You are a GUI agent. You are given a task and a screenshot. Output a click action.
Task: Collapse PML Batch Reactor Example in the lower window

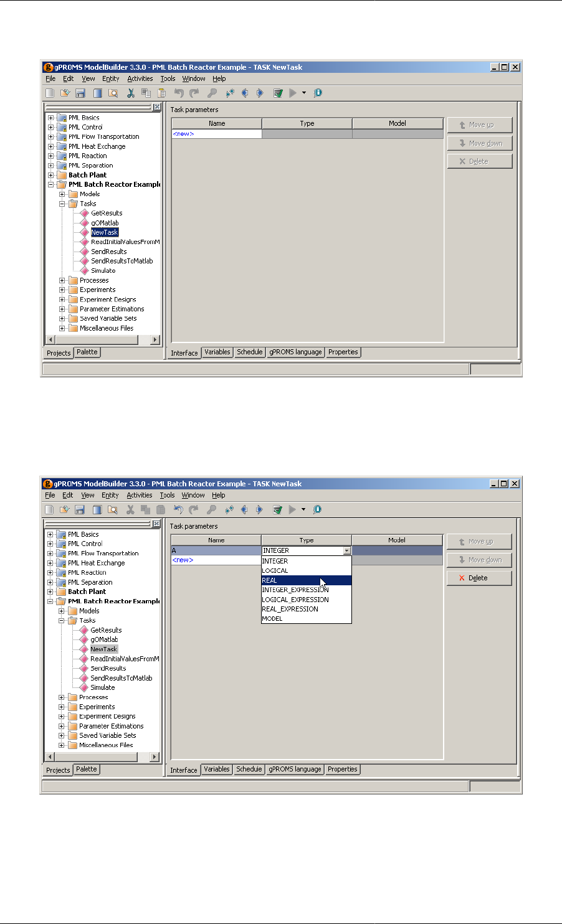tap(50, 601)
